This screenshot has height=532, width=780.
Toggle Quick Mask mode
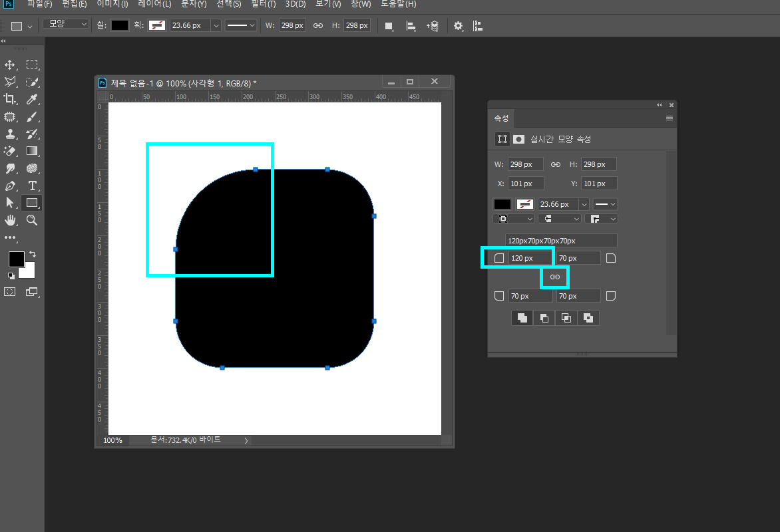point(9,292)
